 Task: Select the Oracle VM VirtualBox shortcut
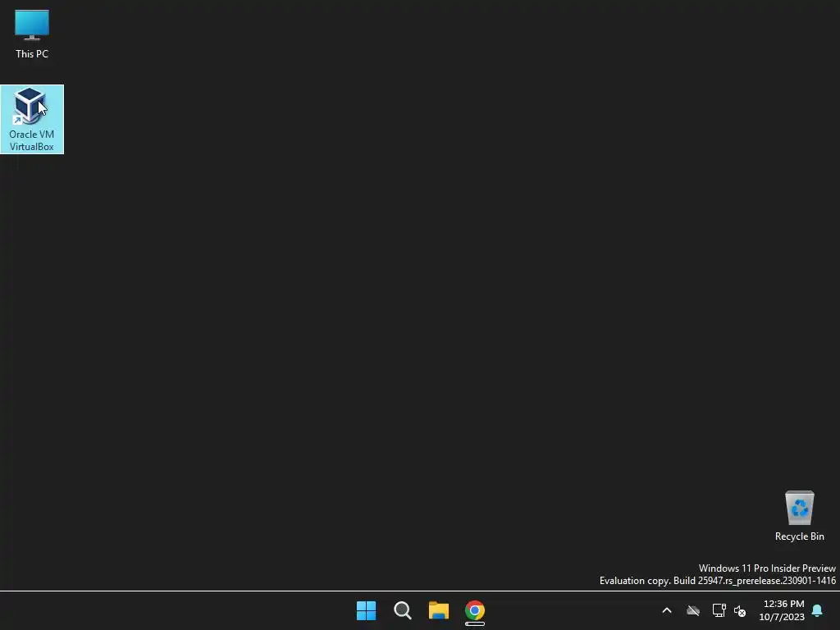pyautogui.click(x=32, y=119)
